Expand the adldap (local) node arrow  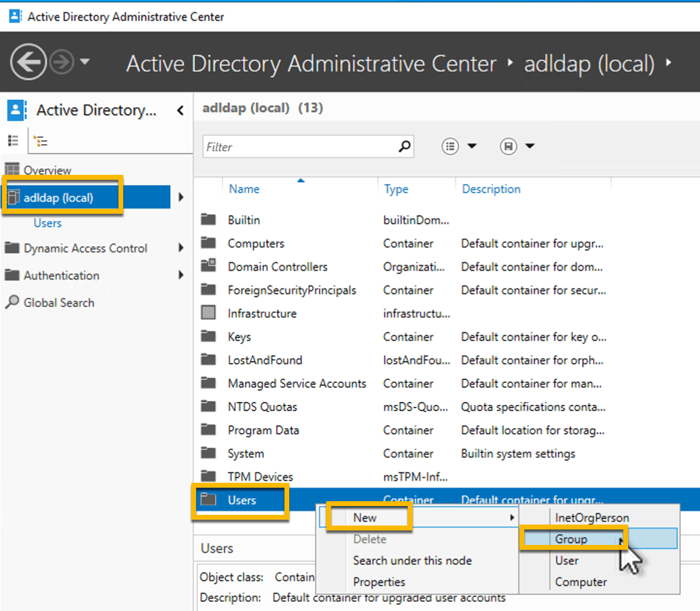tap(181, 197)
